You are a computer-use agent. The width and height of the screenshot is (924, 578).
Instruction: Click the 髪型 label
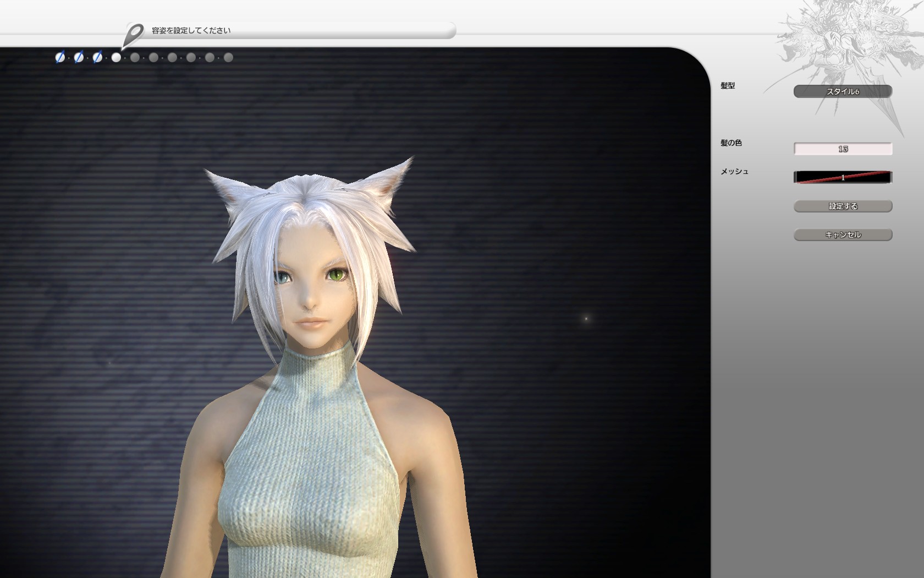pos(728,85)
